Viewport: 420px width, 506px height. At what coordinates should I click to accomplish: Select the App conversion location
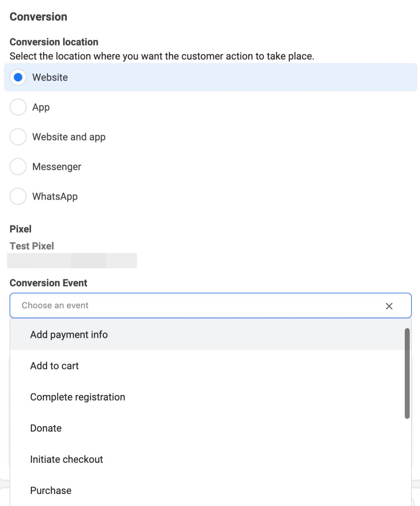click(x=18, y=107)
